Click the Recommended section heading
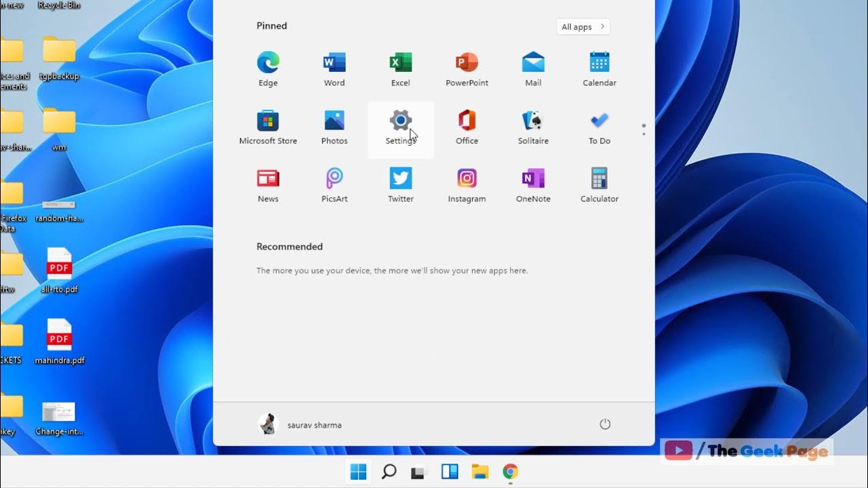Viewport: 868px width, 488px height. 290,247
